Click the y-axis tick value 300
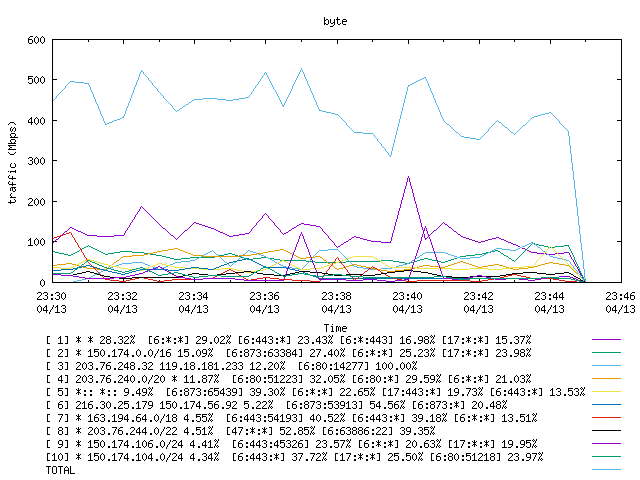 (x=36, y=161)
